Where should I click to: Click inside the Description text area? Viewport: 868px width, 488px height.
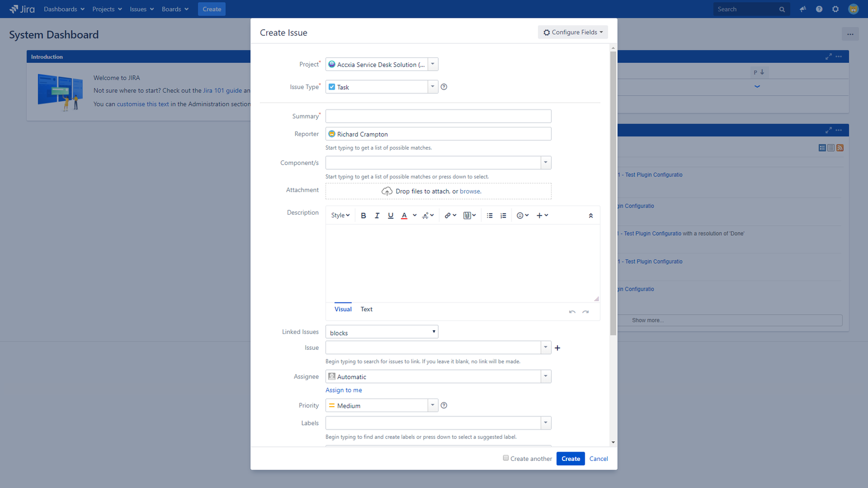click(463, 264)
